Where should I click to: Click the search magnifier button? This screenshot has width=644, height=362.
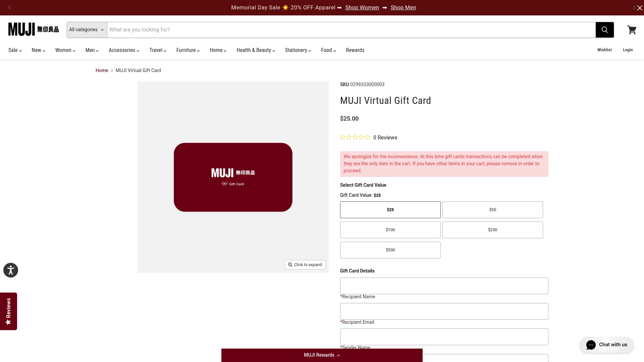click(604, 30)
